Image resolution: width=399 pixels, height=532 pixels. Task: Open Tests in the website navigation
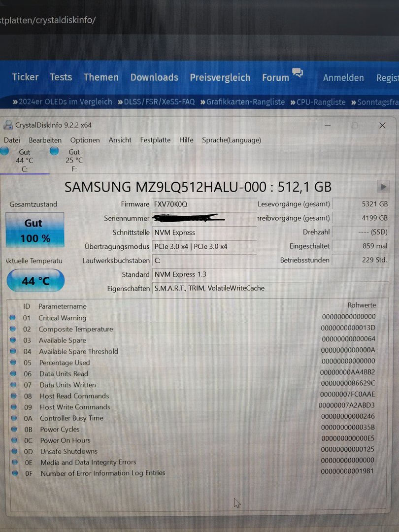61,77
